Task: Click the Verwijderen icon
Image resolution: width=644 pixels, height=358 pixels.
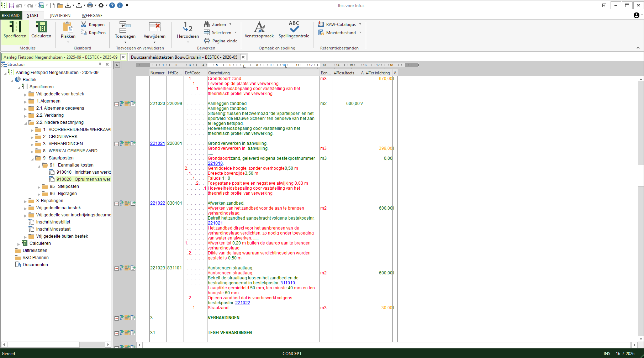Action: pos(154,27)
